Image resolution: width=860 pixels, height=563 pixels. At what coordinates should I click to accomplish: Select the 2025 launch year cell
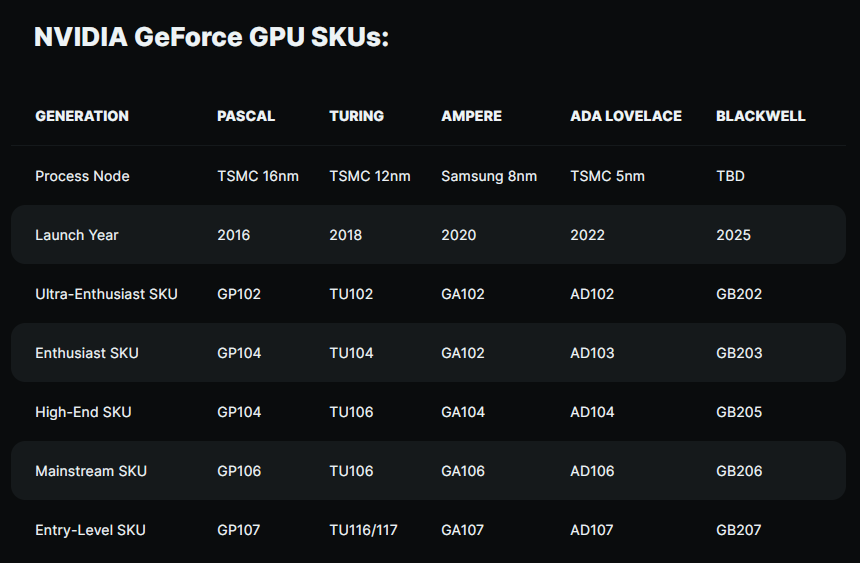pos(733,235)
